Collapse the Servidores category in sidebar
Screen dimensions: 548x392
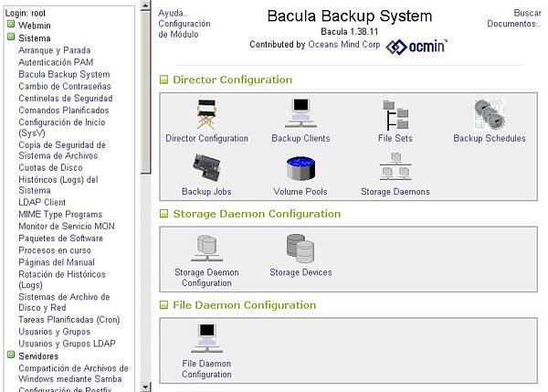11,355
